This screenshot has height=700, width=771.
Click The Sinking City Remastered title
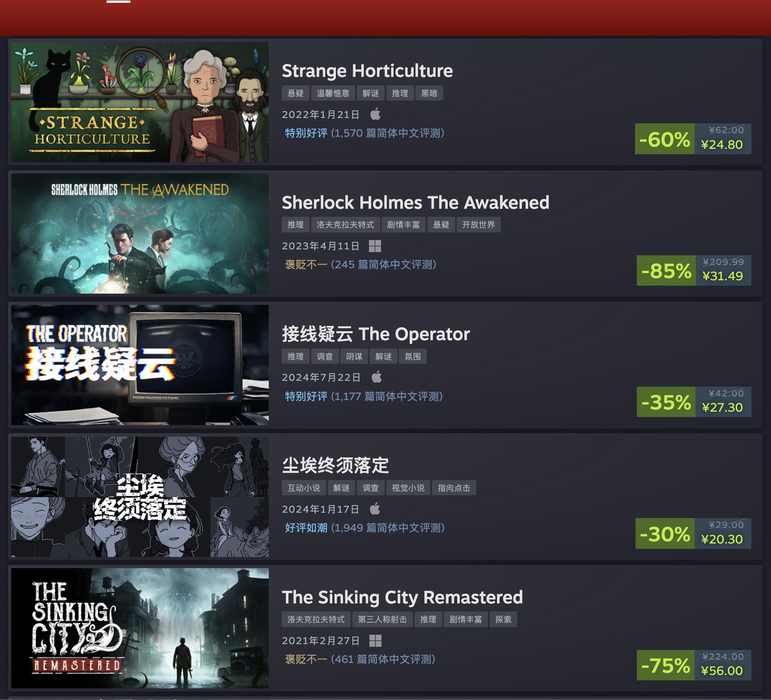coord(402,597)
